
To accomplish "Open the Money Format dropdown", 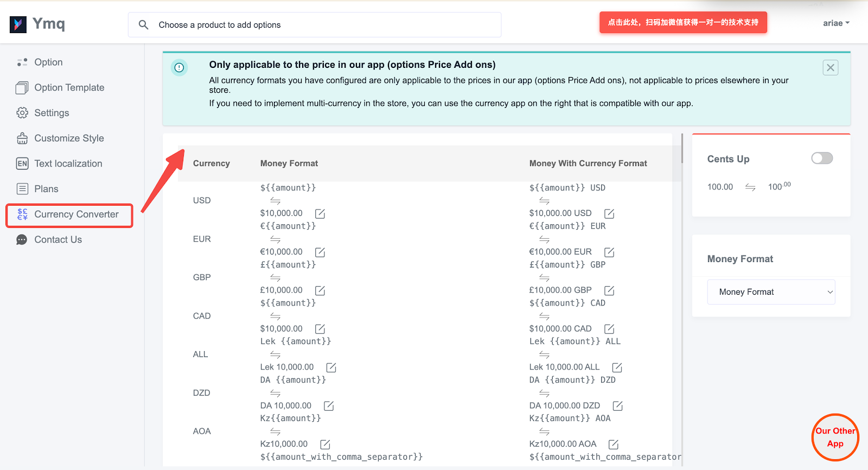I will 771,292.
